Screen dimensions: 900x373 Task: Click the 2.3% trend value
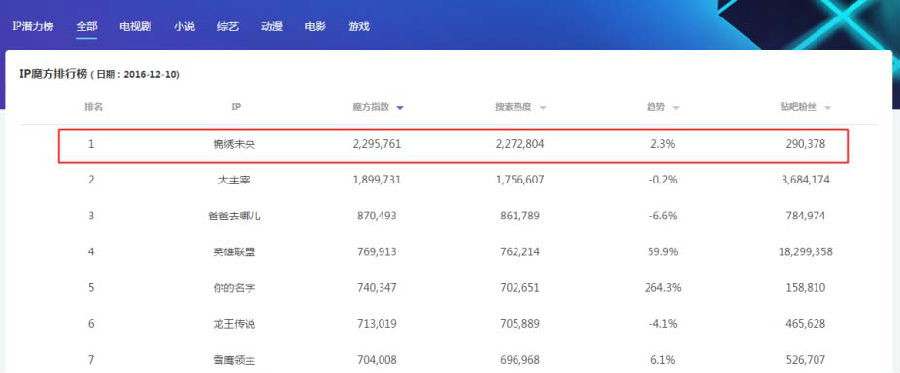click(x=662, y=144)
